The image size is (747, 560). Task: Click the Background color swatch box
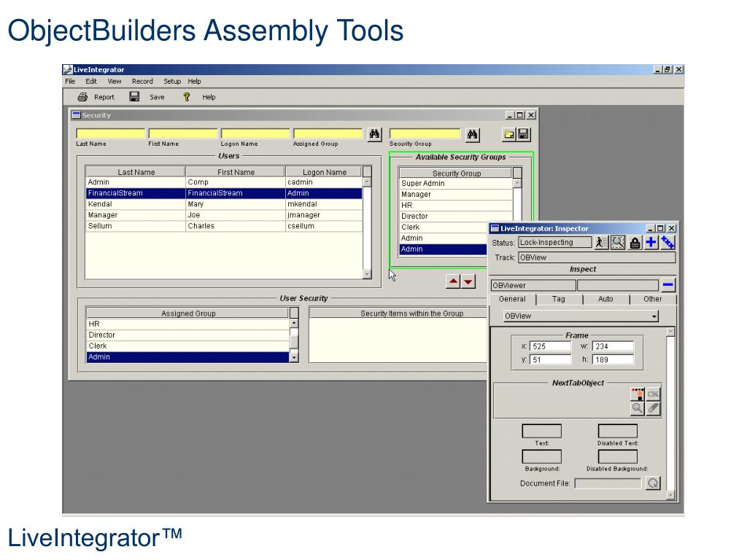coord(542,456)
